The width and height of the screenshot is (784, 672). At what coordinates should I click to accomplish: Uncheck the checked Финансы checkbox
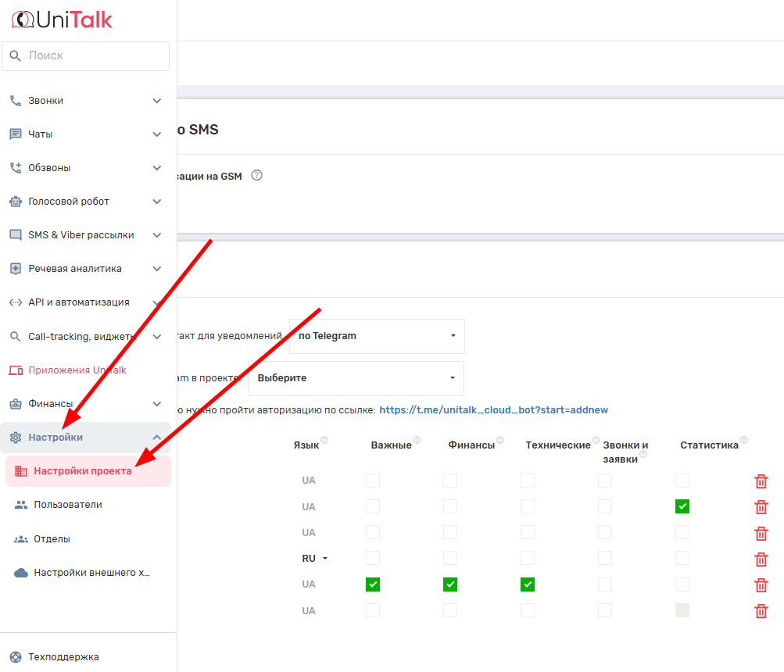pyautogui.click(x=450, y=584)
